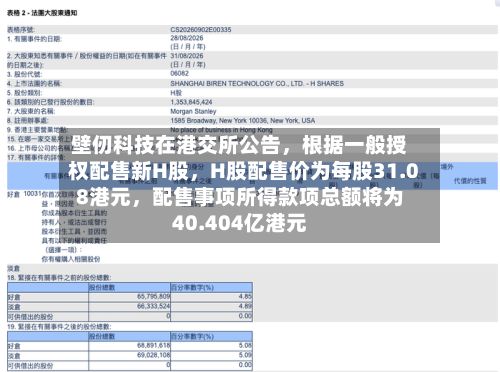This screenshot has width=500, height=372.
Task: Click label '18. 緊接在有關事件之前的股份總數'
Action: (x=59, y=277)
